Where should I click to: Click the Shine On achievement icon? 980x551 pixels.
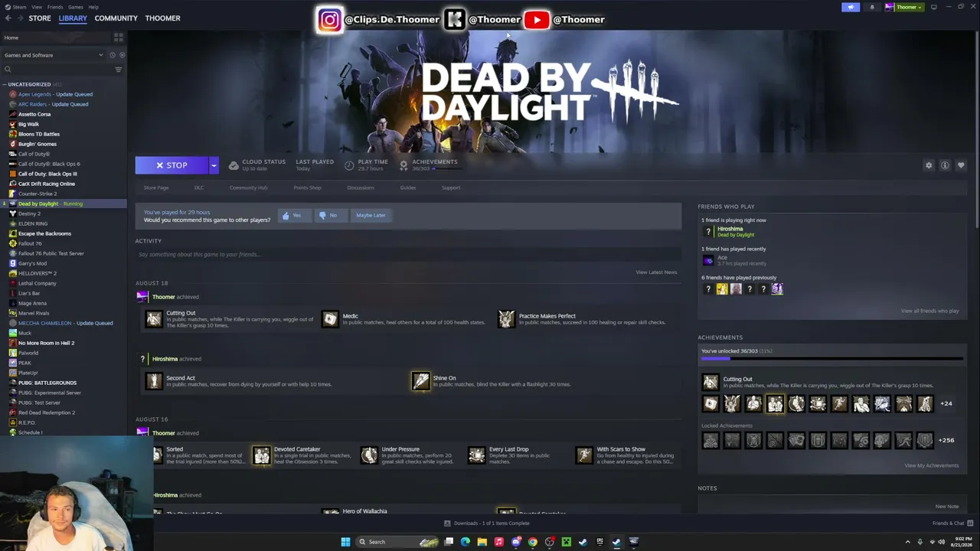point(420,381)
